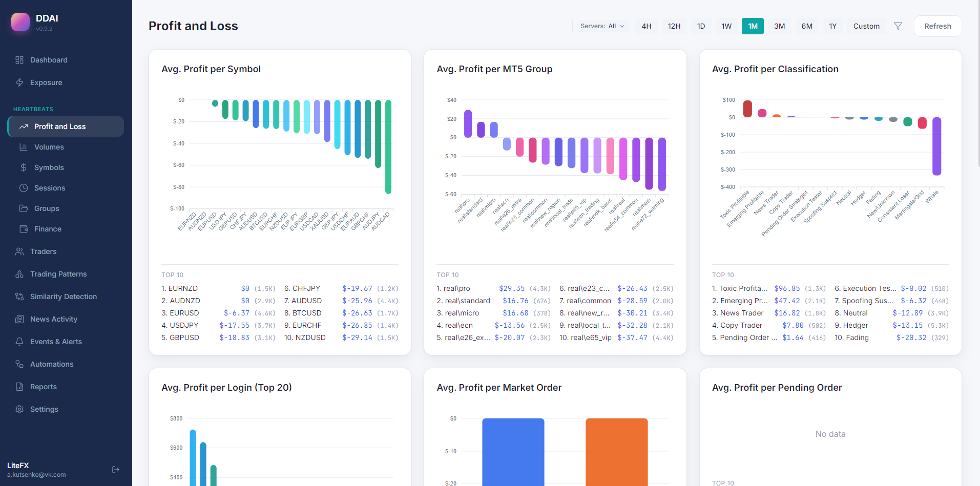Screen dimensions: 980x486
Task: Click the News Activity newspaper icon
Action: pyautogui.click(x=19, y=319)
